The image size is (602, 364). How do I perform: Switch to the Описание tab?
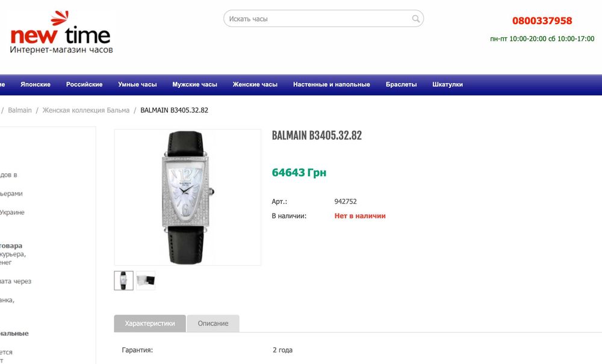click(213, 324)
